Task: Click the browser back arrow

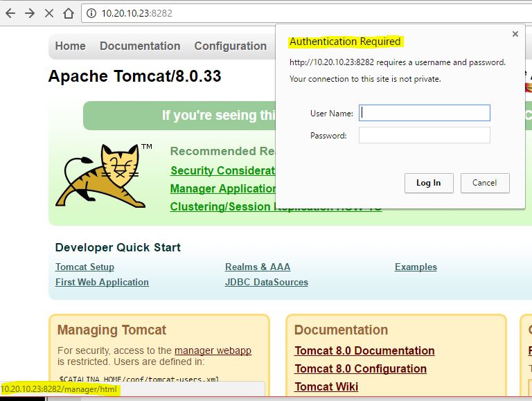Action: pyautogui.click(x=10, y=13)
